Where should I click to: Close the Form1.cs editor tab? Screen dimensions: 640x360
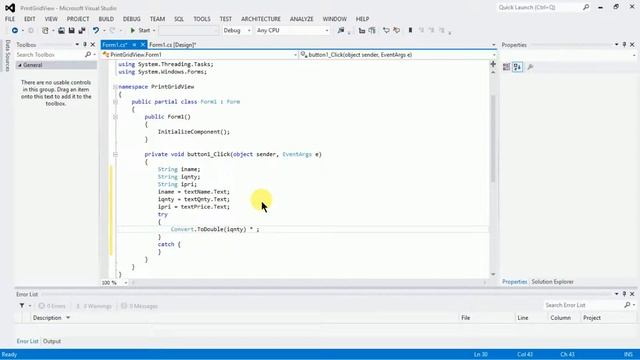click(143, 44)
